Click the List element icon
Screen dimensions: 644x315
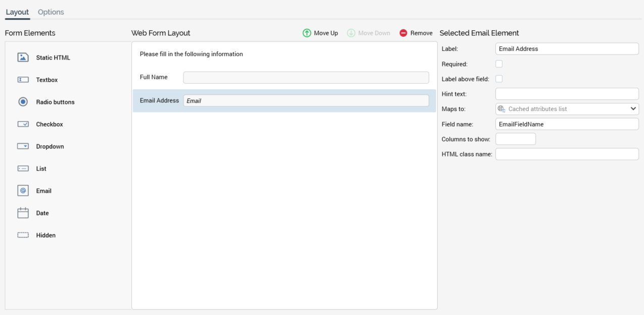23,169
